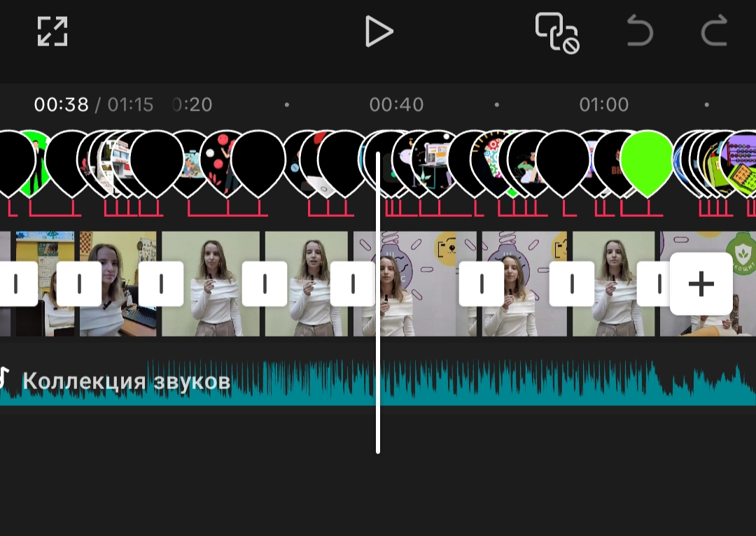Select the second green-wall video clip

(306, 284)
